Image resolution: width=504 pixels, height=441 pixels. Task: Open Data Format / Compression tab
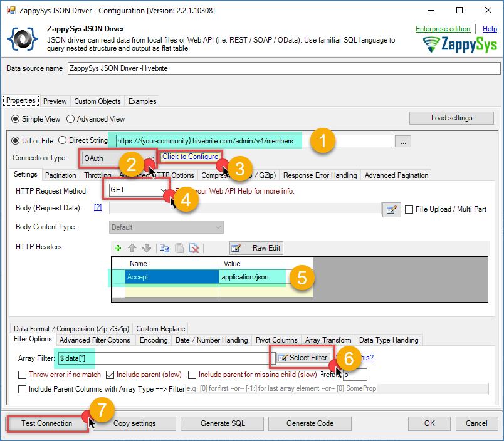[x=71, y=329]
